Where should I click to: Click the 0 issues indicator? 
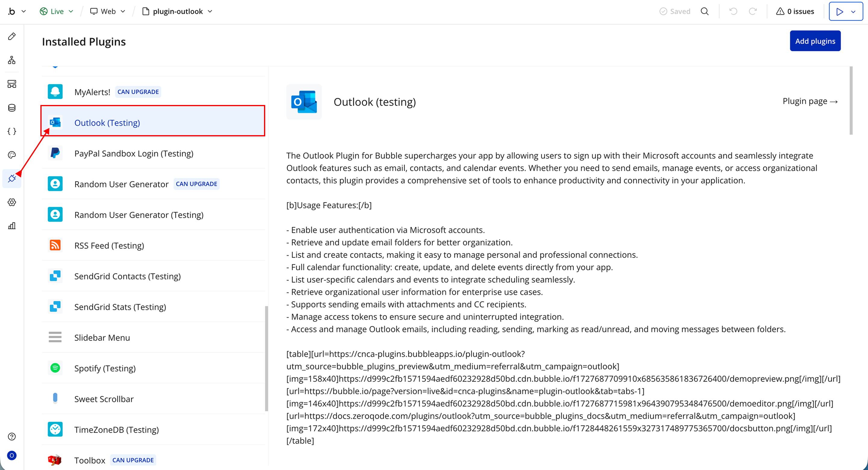(x=795, y=11)
